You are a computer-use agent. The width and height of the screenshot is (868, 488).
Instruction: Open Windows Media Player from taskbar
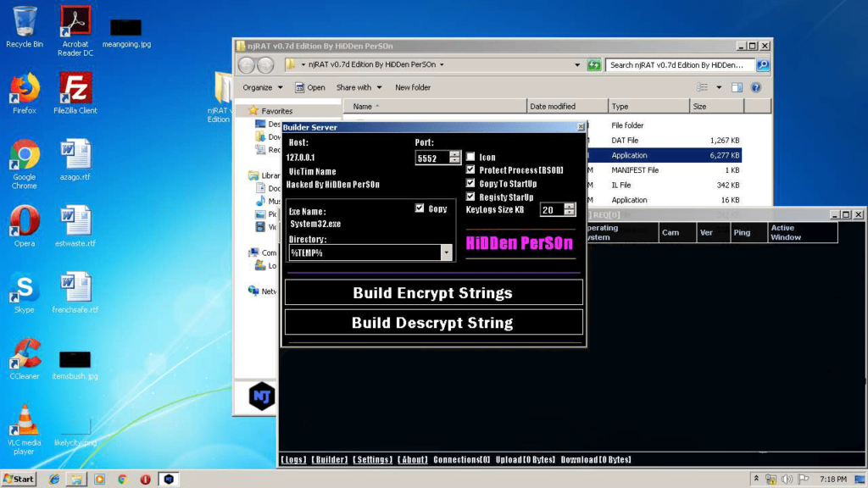[x=100, y=480]
